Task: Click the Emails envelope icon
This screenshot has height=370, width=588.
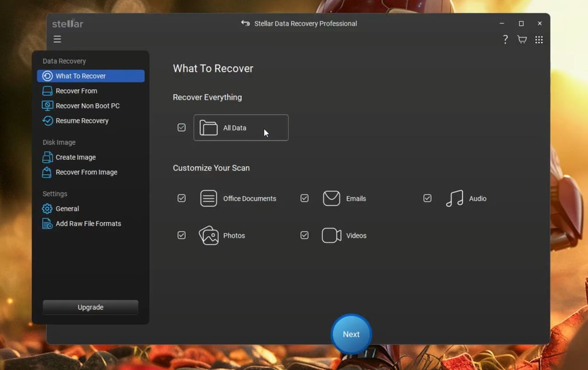Action: point(331,199)
